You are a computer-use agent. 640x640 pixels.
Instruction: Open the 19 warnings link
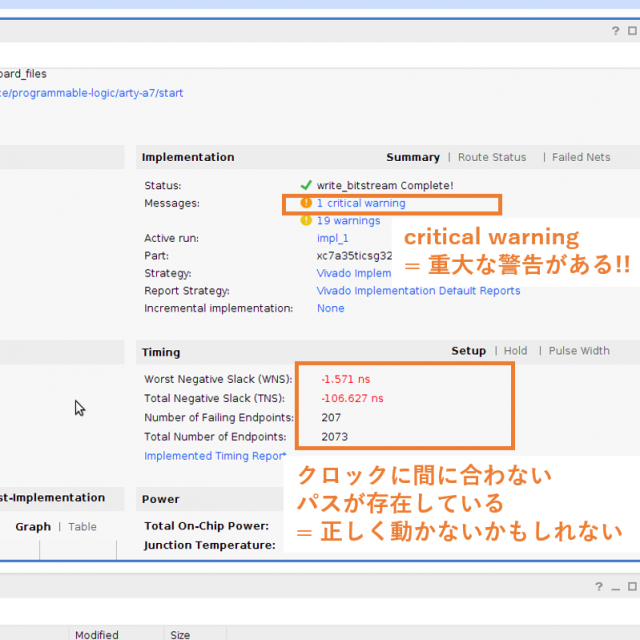[x=348, y=221]
